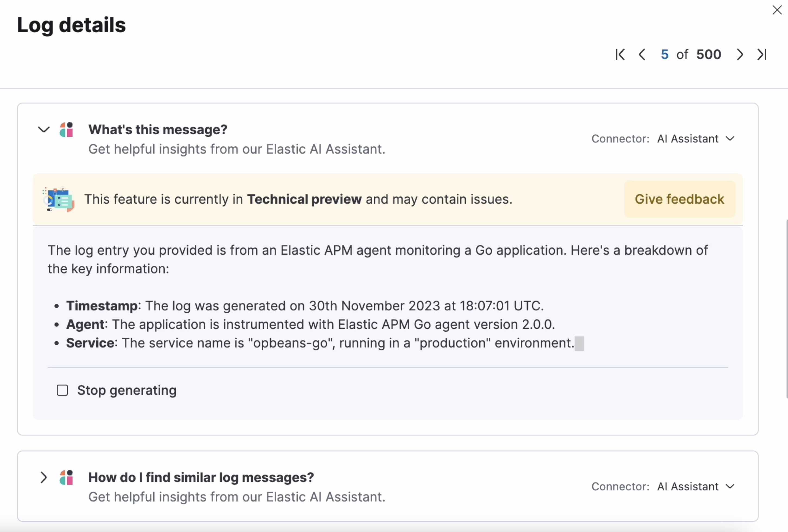Jump to the last log entry
Image resolution: width=788 pixels, height=532 pixels.
762,55
